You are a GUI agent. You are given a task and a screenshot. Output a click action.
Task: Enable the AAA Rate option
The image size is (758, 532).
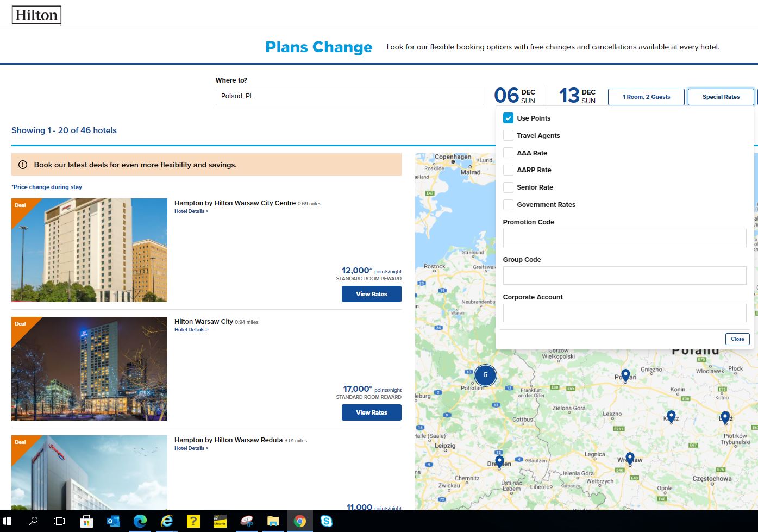tap(508, 153)
